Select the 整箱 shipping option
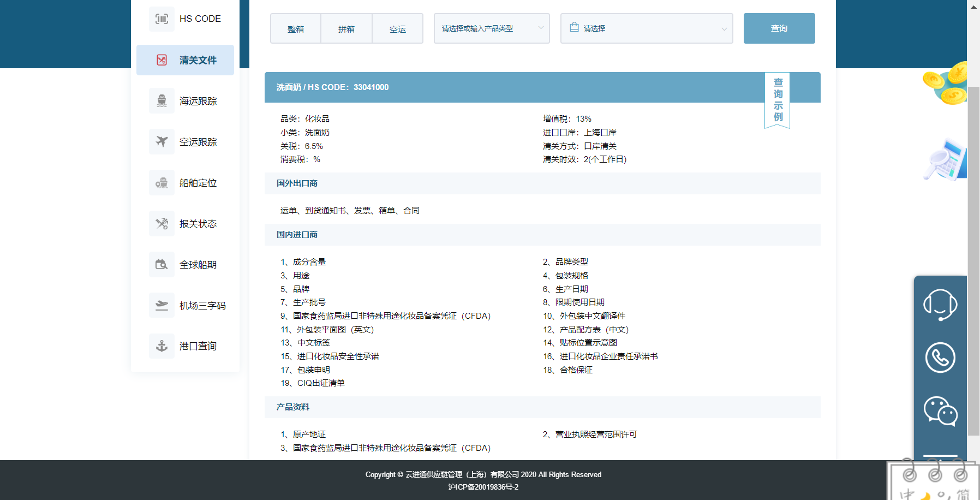Viewport: 980px width, 500px height. (296, 29)
